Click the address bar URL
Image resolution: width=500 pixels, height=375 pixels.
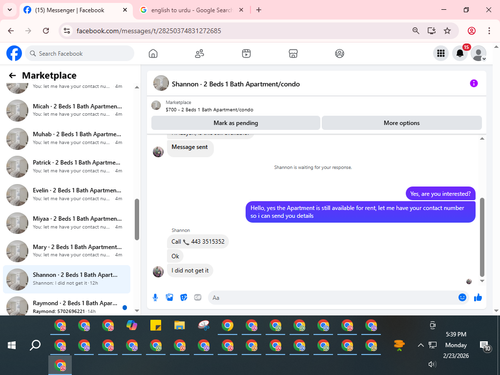tap(149, 31)
